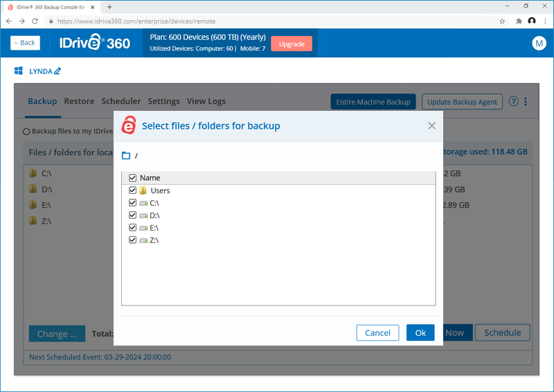Click the IDrive 360 logo
This screenshot has width=554, height=392.
pyautogui.click(x=95, y=42)
